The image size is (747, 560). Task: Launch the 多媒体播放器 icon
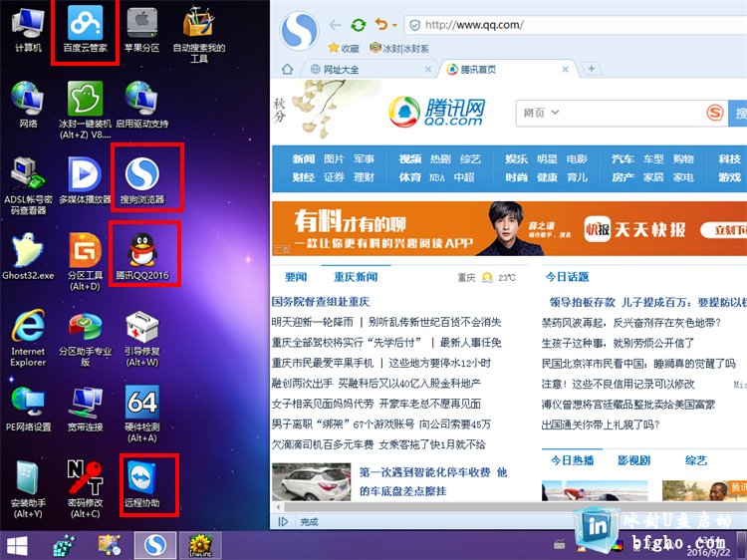[x=86, y=180]
